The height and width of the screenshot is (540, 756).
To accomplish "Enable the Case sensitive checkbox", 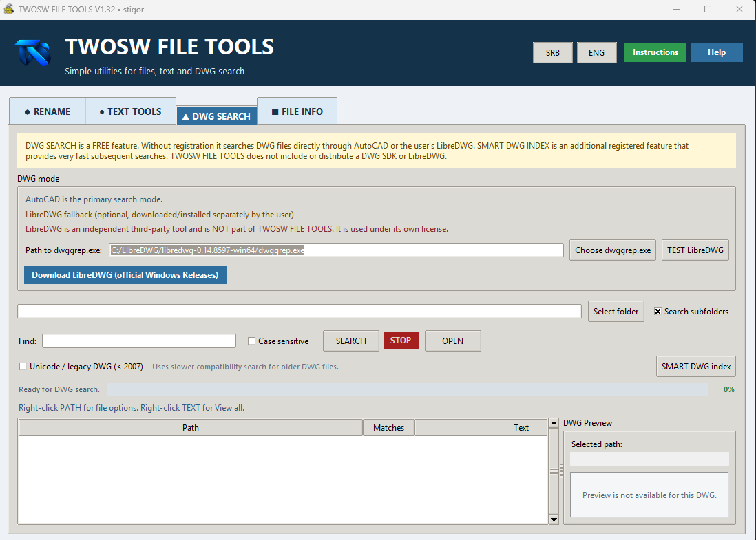I will point(251,341).
